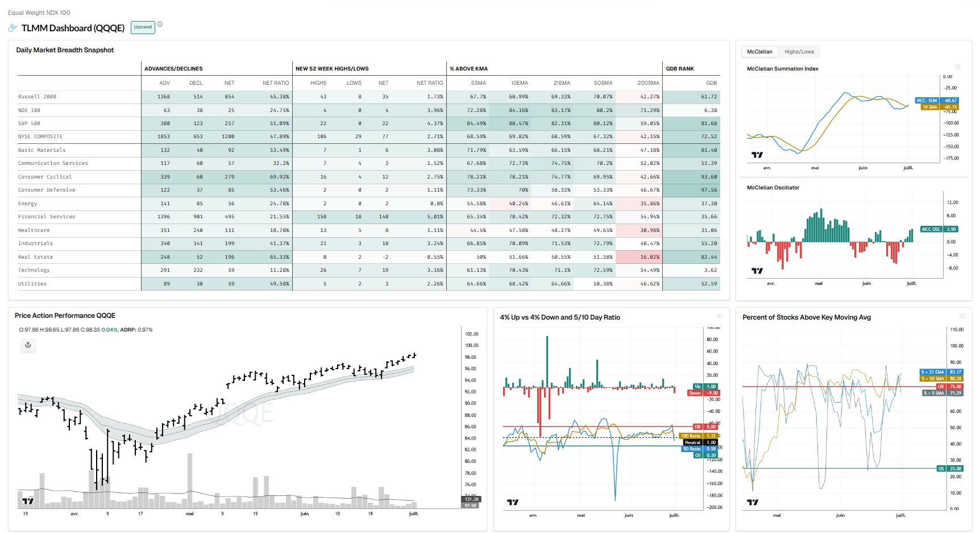
Task: Click the Price Action Performance QQQE title
Action: (65, 316)
